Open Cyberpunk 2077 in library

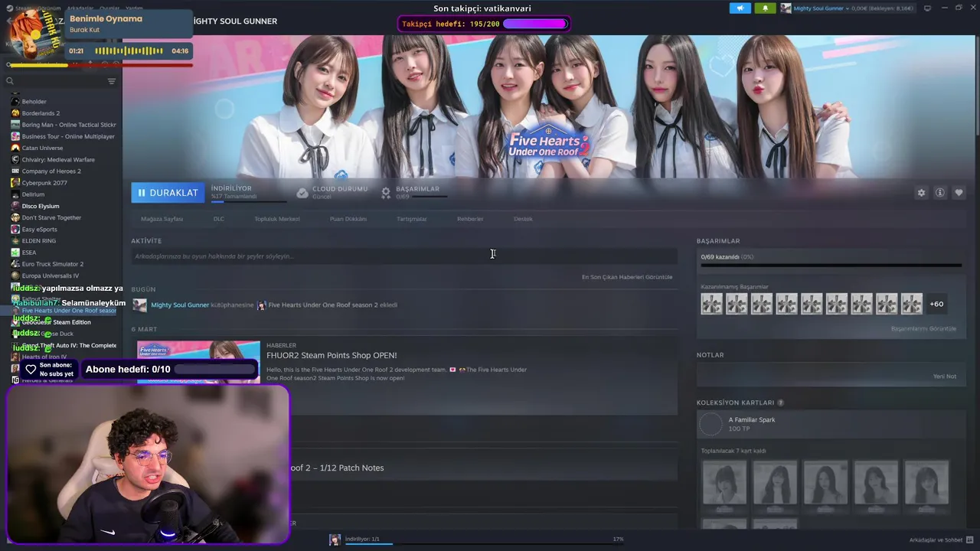(x=44, y=183)
